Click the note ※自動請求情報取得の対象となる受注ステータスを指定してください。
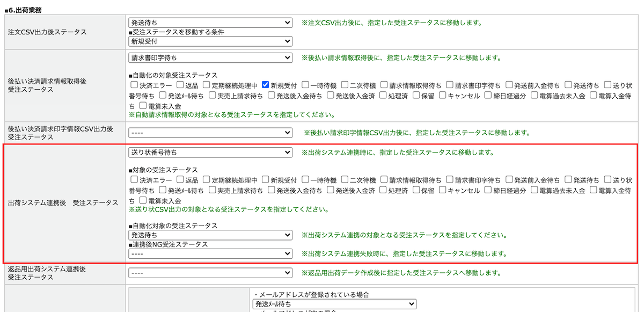The width and height of the screenshot is (644, 312). click(x=232, y=114)
